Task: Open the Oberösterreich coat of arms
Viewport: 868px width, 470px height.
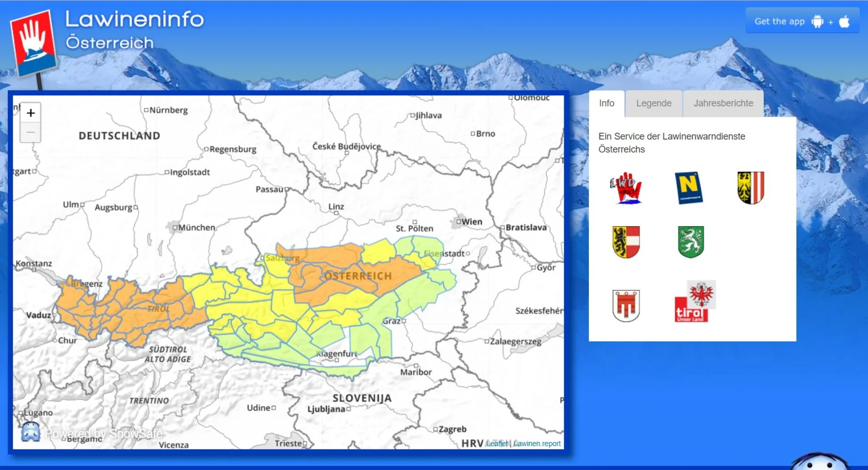Action: pyautogui.click(x=750, y=187)
